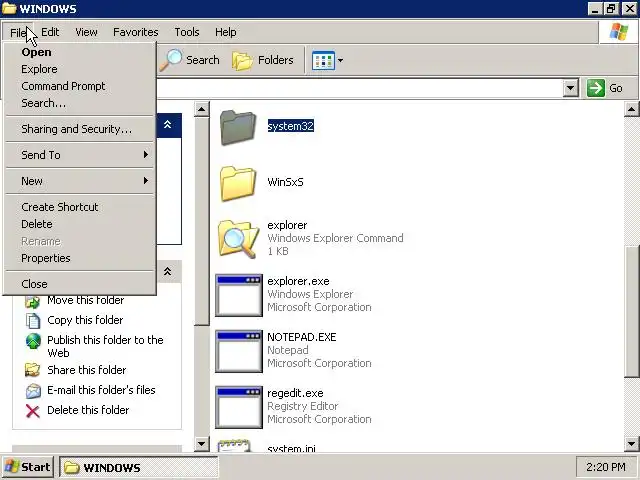The height and width of the screenshot is (480, 640).
Task: Click the E-mail folder's files envelope icon
Action: tap(33, 391)
